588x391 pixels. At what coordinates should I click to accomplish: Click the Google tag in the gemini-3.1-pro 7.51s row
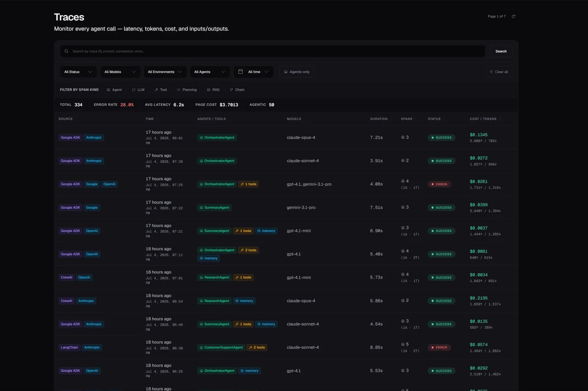coord(92,208)
